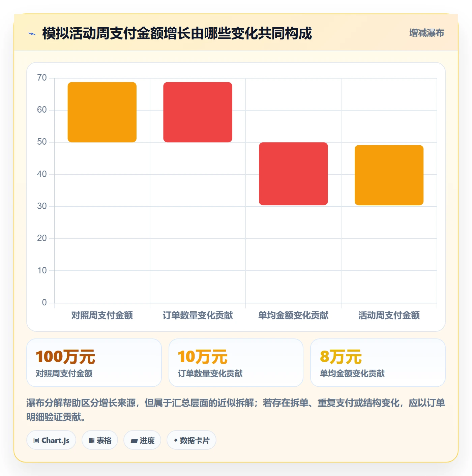Select the red 订单数量变化贡献 bar

(x=198, y=112)
